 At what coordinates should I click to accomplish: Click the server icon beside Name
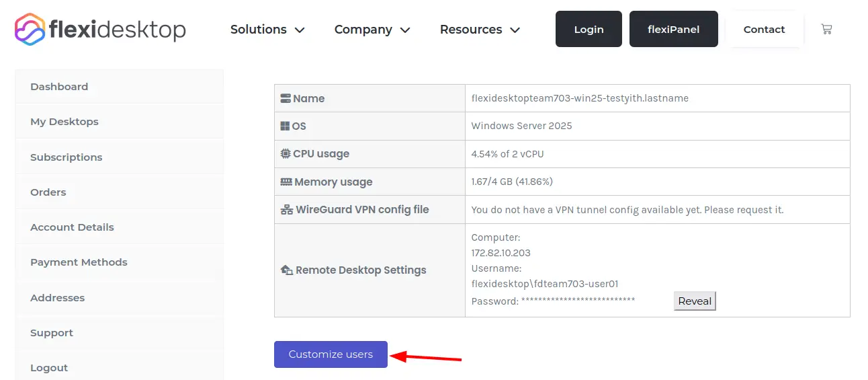click(286, 98)
